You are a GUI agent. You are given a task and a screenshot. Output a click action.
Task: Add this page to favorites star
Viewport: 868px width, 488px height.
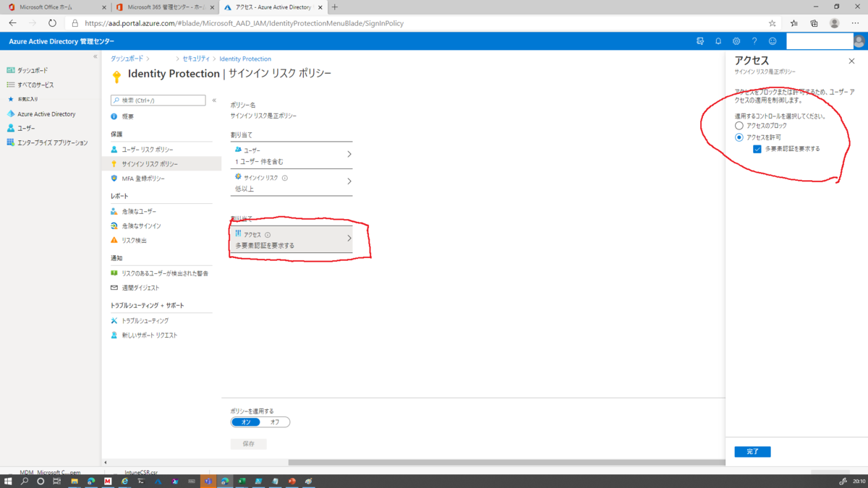(773, 23)
